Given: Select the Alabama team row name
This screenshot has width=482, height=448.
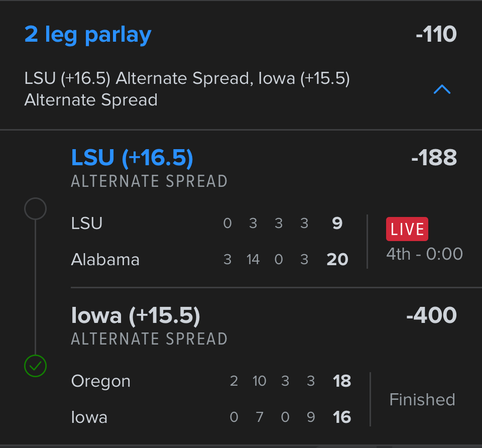Looking at the screenshot, I should click(x=105, y=259).
